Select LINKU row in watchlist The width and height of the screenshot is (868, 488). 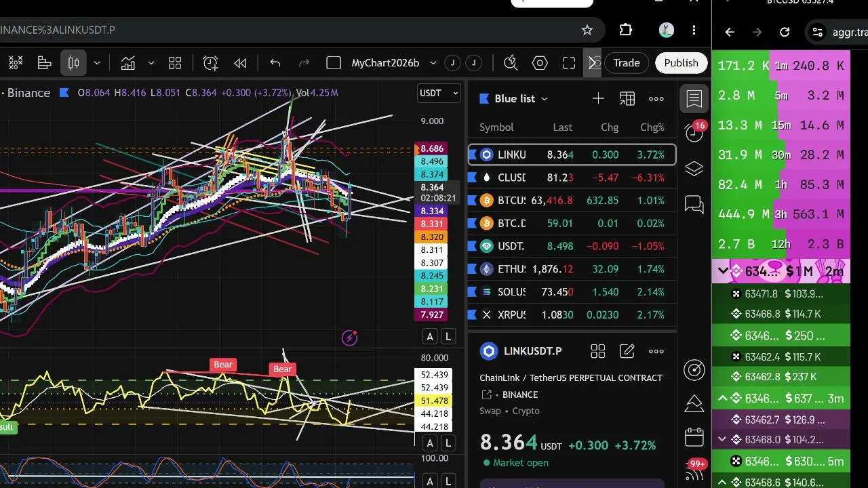[x=572, y=155]
